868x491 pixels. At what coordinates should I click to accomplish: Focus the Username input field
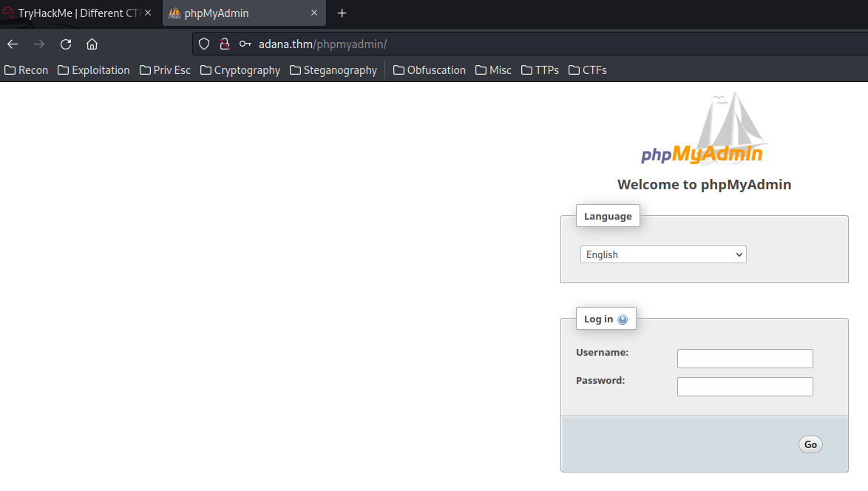pyautogui.click(x=745, y=358)
